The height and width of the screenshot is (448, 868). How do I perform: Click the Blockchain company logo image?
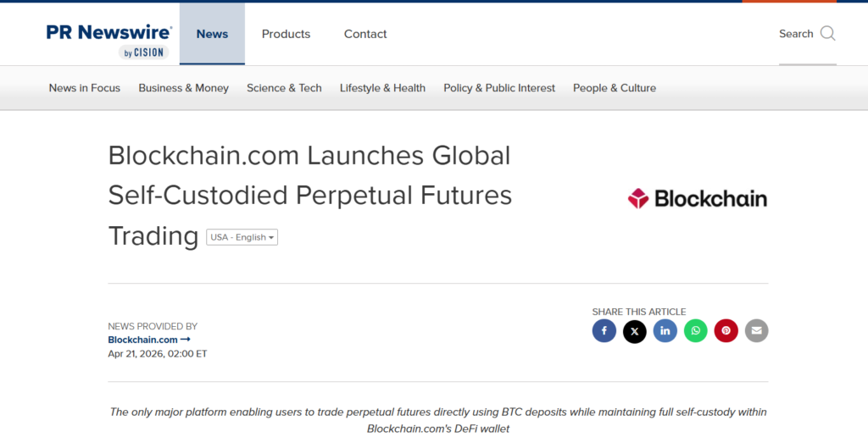(697, 199)
